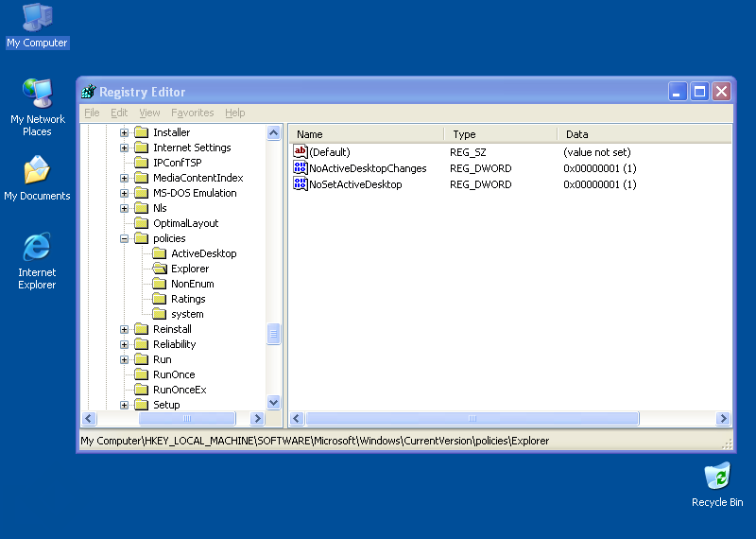Sort values by the Type column header

point(500,134)
